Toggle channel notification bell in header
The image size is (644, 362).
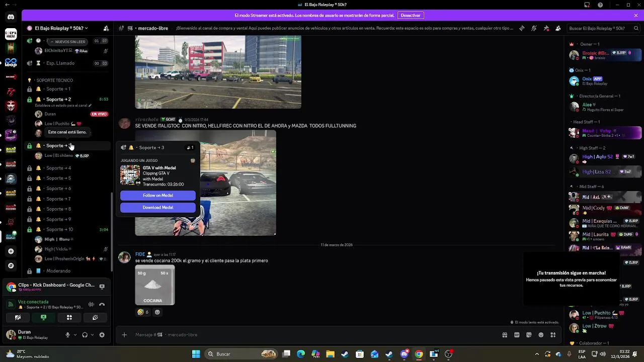[534, 28]
